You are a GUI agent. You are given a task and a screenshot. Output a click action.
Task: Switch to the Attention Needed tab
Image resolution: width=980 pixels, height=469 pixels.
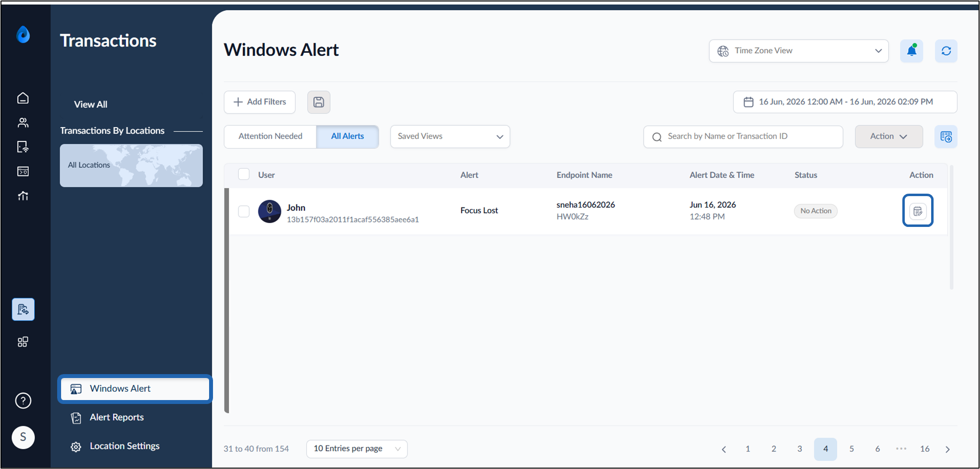click(270, 136)
